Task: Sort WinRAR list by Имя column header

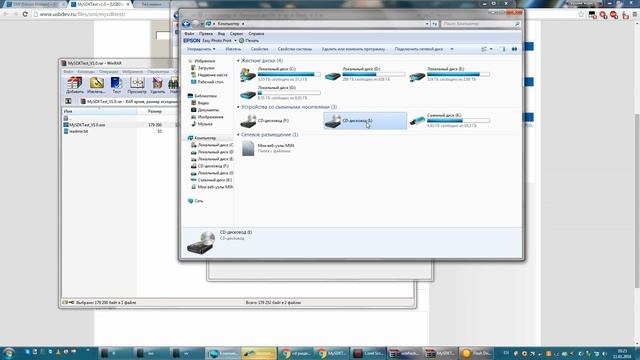Action: click(x=100, y=111)
